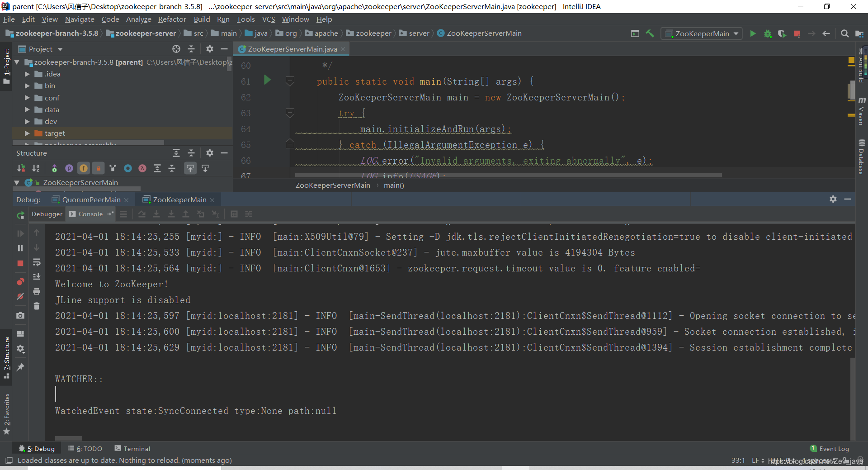Image resolution: width=868 pixels, height=470 pixels.
Task: Collapse zookeeper-branch-3.5.8 root node
Action: [x=17, y=62]
